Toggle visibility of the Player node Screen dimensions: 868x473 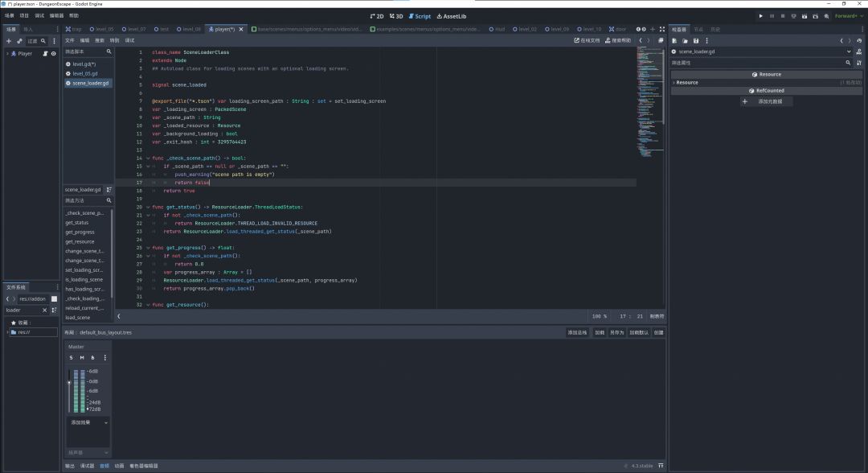click(54, 54)
